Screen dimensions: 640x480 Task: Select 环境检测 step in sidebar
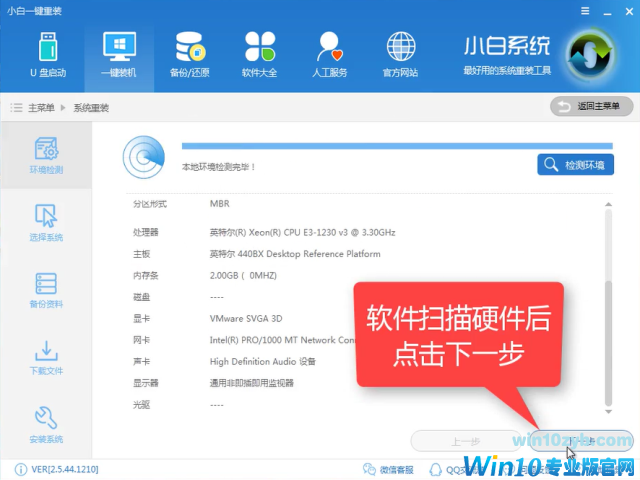pos(46,156)
